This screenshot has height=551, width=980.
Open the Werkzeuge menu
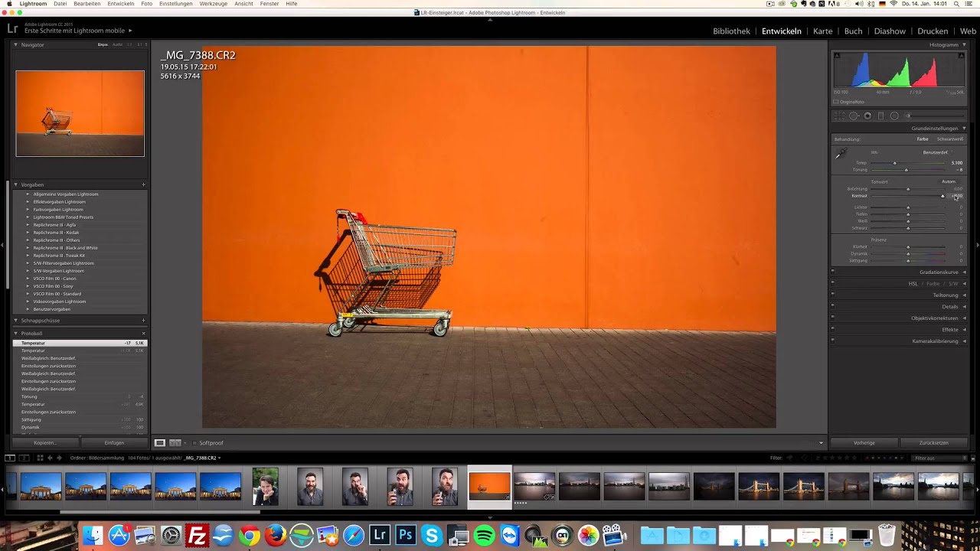point(213,4)
